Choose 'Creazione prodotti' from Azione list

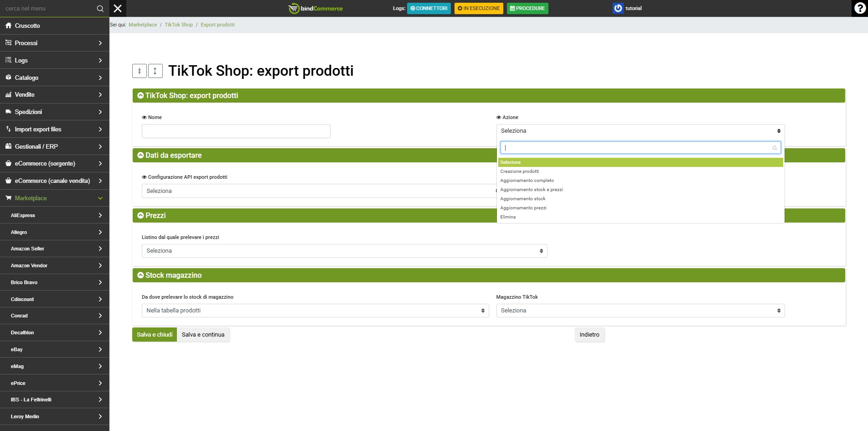click(520, 171)
